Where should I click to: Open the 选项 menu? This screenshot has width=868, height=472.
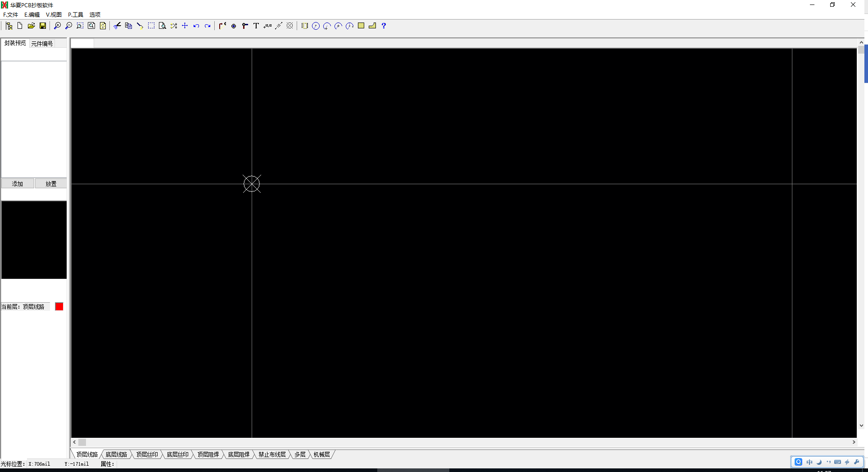pyautogui.click(x=95, y=14)
